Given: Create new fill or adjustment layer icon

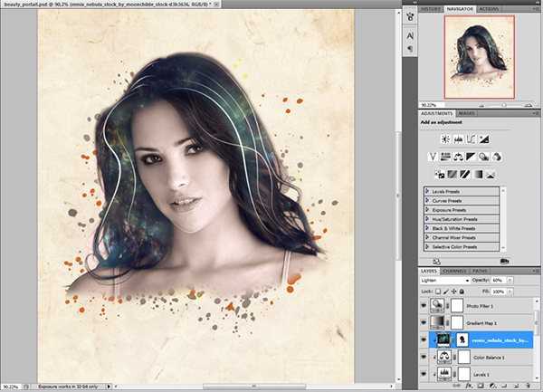Looking at the screenshot, I should click(x=492, y=386).
